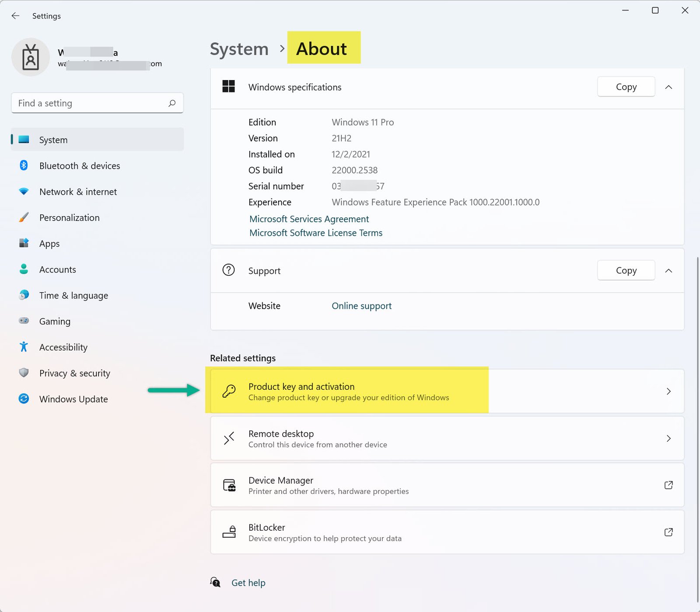Image resolution: width=700 pixels, height=612 pixels.
Task: Click the Accessibility figure icon
Action: pos(24,347)
